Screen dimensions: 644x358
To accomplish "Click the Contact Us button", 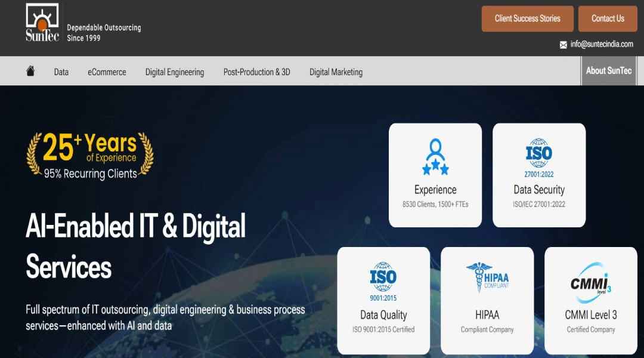I will pyautogui.click(x=608, y=18).
